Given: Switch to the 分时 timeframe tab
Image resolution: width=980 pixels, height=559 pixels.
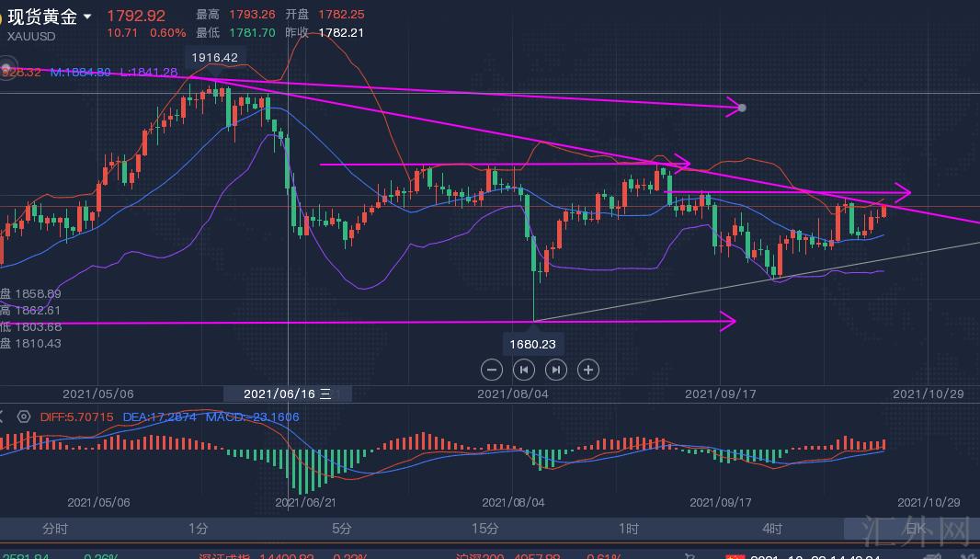Looking at the screenshot, I should pos(55,529).
